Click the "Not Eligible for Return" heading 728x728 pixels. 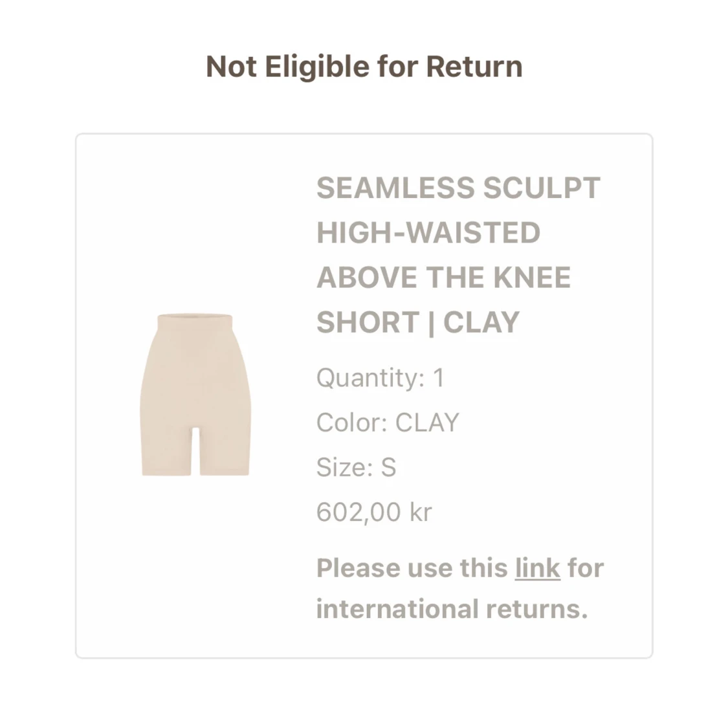click(364, 67)
